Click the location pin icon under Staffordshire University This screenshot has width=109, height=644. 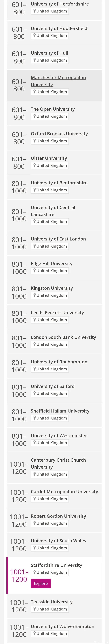34,572
